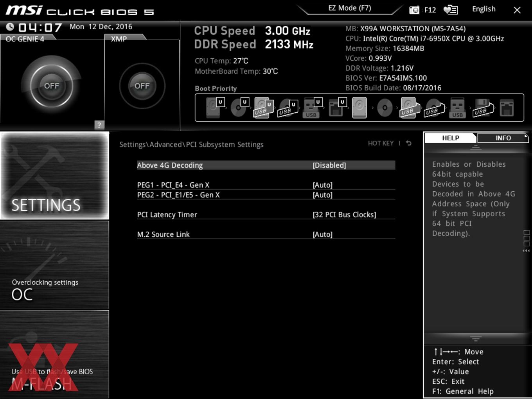Open the SETTINGS section tile
The image size is (532, 399).
pyautogui.click(x=54, y=176)
